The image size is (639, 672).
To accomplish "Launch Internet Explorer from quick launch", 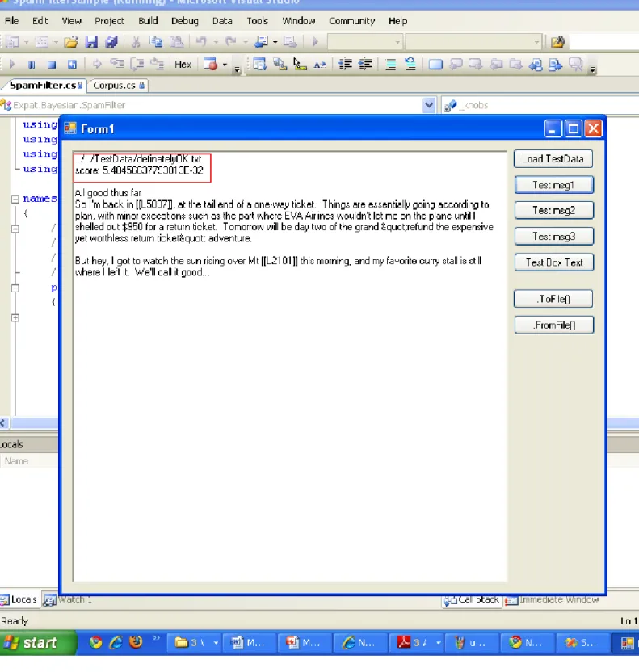I will [x=116, y=642].
